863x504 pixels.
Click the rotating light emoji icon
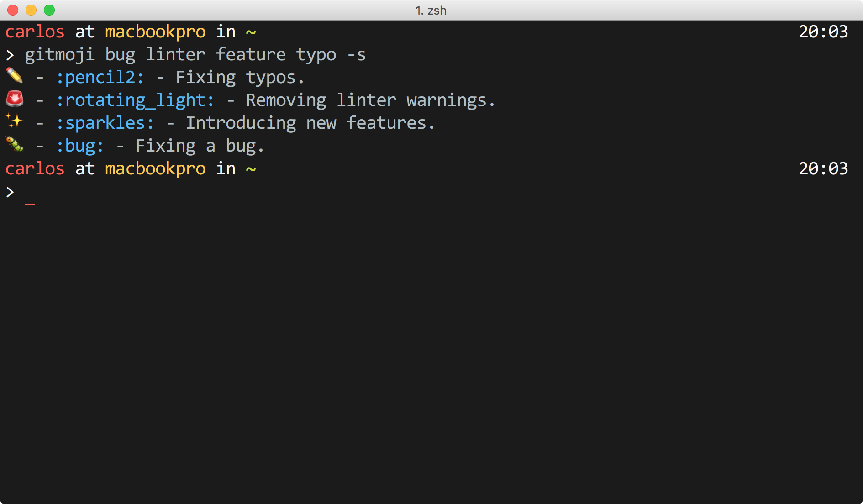14,100
